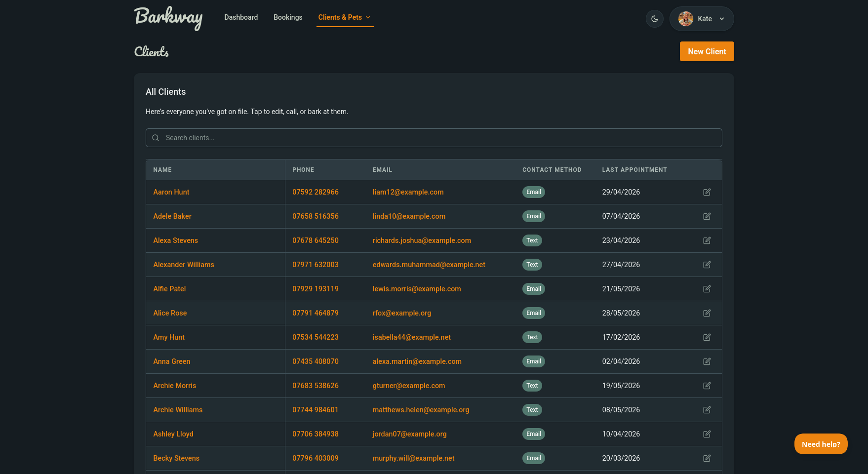Open edit icon on Alexa Stevens row
The image size is (868, 474).
tap(707, 240)
